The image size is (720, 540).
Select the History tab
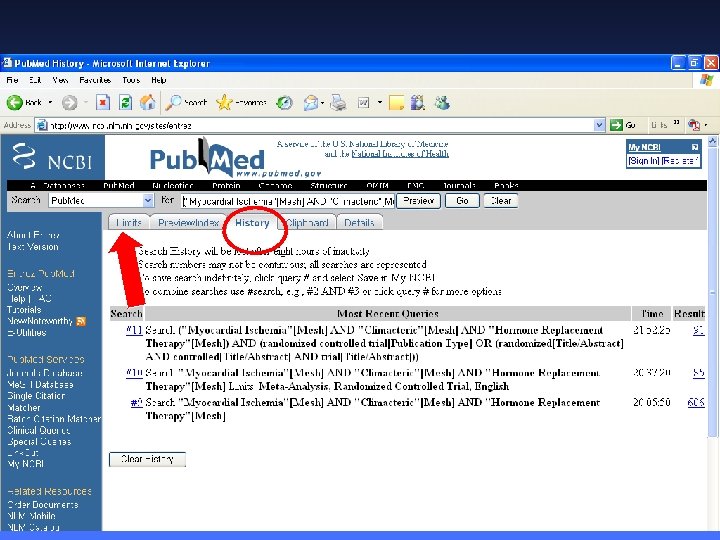pyautogui.click(x=252, y=223)
